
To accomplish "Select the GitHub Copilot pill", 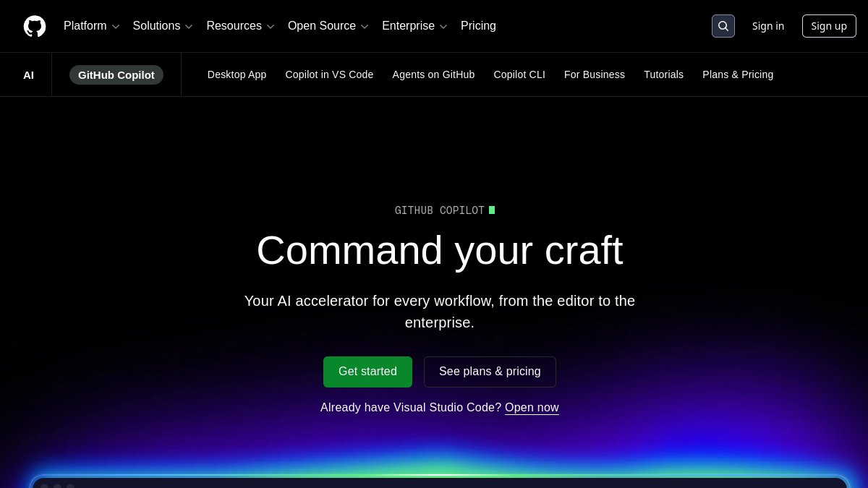I will tap(116, 74).
